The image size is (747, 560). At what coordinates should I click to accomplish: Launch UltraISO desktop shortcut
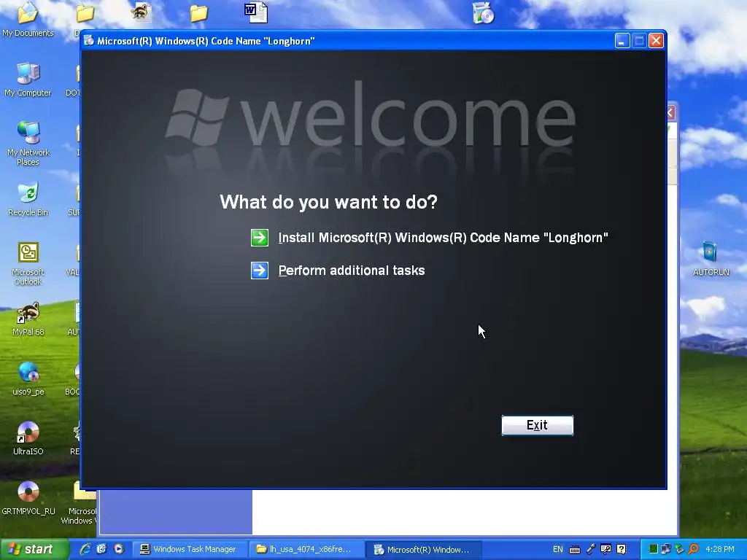point(28,438)
